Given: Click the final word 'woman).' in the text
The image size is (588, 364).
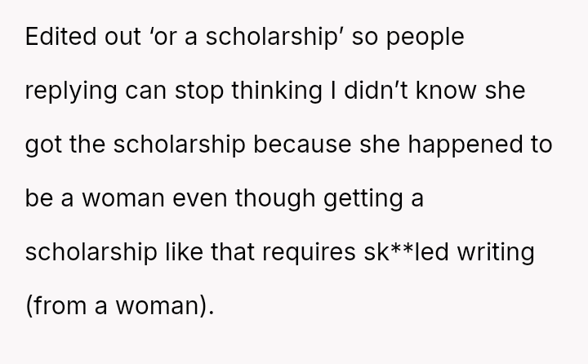Looking at the screenshot, I should (x=165, y=306).
